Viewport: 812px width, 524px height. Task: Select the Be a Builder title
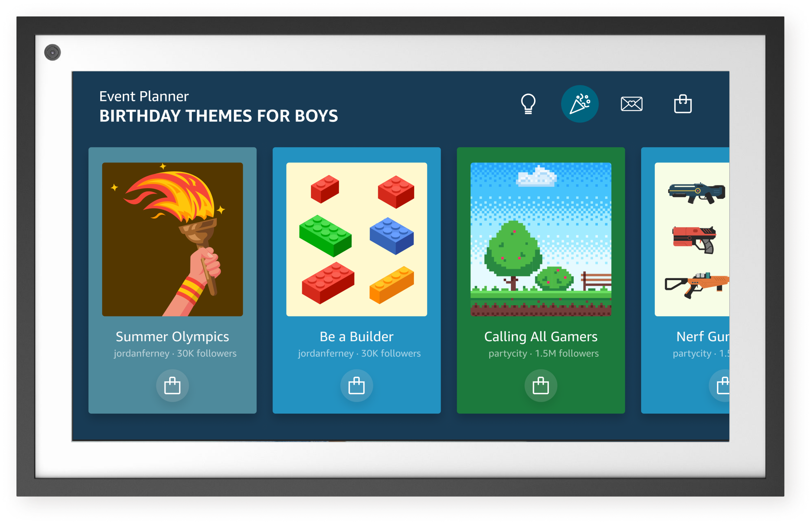[357, 336]
